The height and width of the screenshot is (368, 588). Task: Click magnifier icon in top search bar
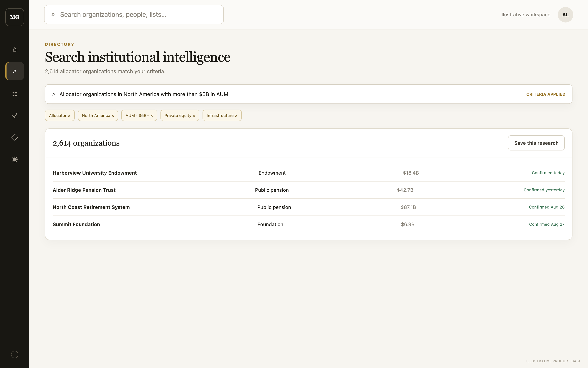[53, 15]
